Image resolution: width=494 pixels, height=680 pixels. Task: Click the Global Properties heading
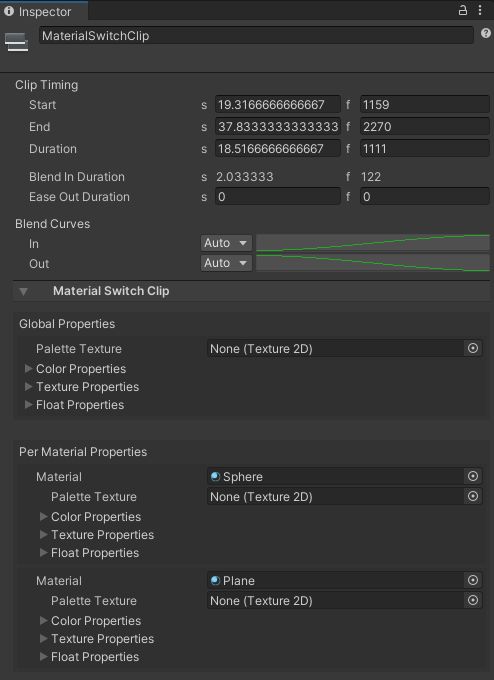click(x=67, y=324)
